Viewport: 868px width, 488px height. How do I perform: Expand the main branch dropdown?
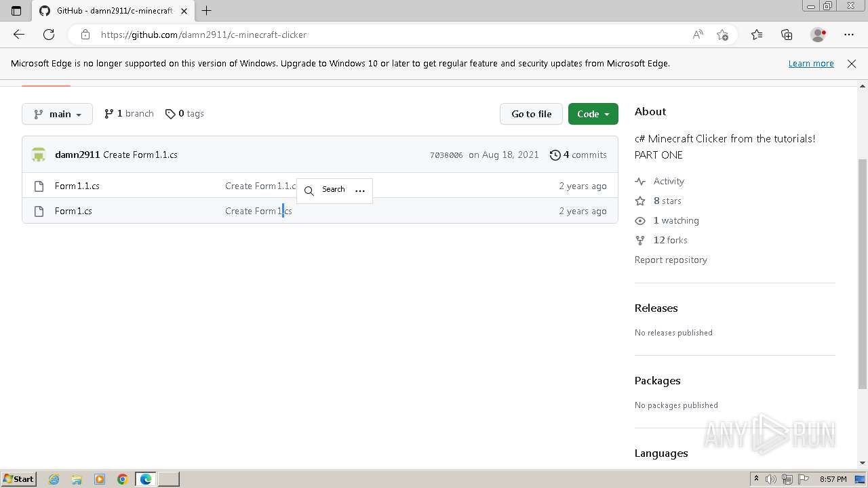coord(57,114)
